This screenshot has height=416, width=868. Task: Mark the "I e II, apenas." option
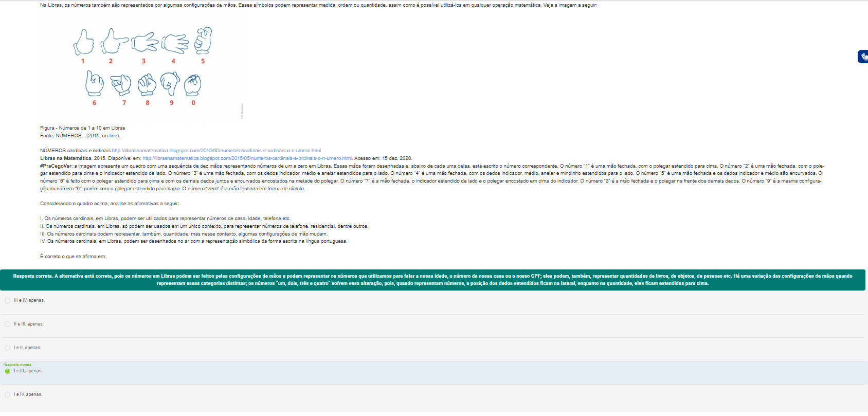[7, 348]
